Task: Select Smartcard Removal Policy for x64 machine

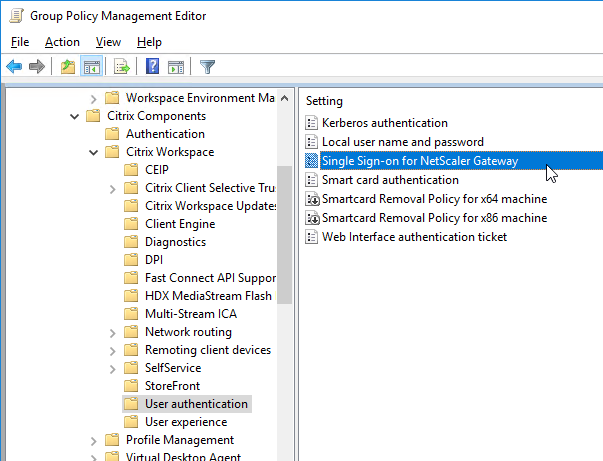Action: point(434,199)
